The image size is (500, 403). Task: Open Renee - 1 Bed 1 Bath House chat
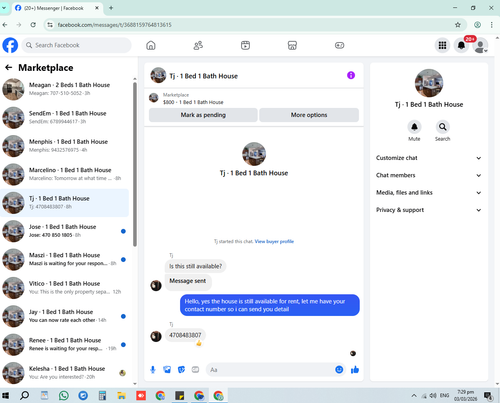(65, 344)
